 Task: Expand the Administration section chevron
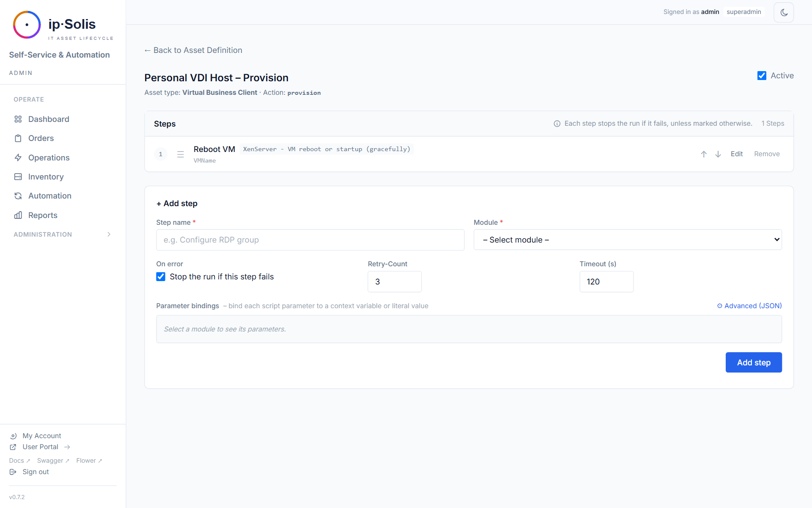coord(109,235)
